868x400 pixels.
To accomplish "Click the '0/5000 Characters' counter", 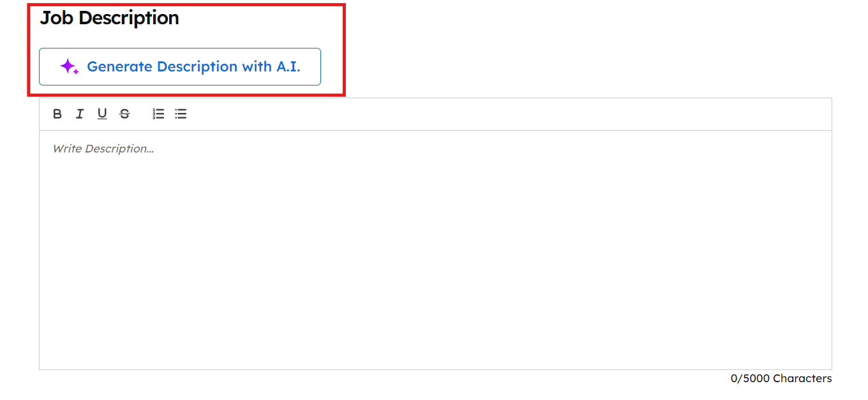I will pos(781,378).
